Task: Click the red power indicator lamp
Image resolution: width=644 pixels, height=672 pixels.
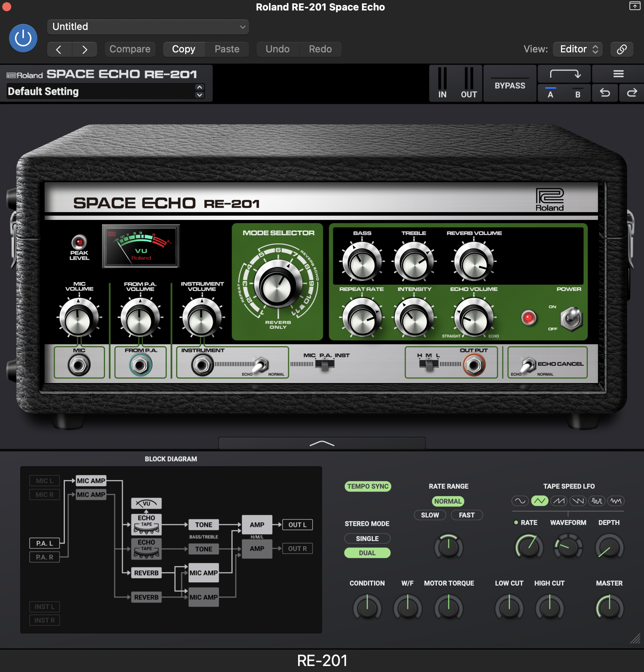Action: 528,318
